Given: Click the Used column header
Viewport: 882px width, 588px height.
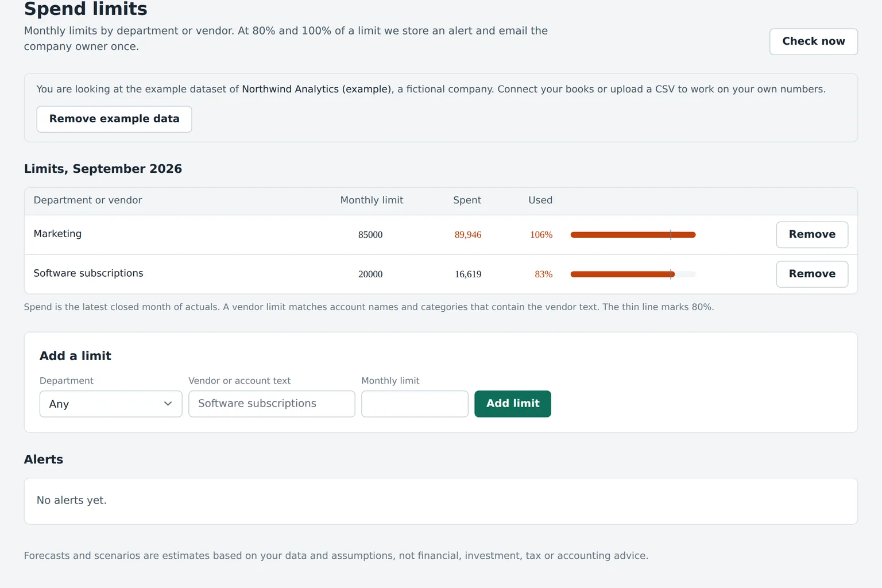Looking at the screenshot, I should click(540, 200).
